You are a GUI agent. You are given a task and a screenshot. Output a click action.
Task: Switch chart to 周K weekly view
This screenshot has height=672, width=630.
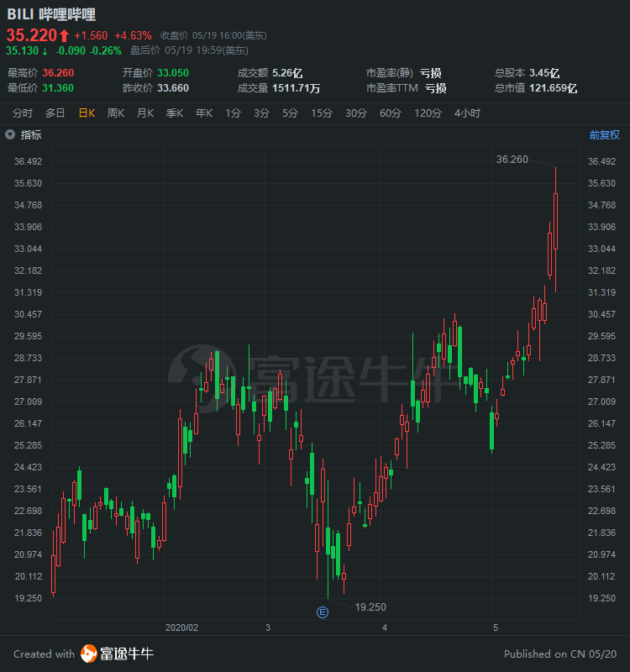pyautogui.click(x=116, y=113)
